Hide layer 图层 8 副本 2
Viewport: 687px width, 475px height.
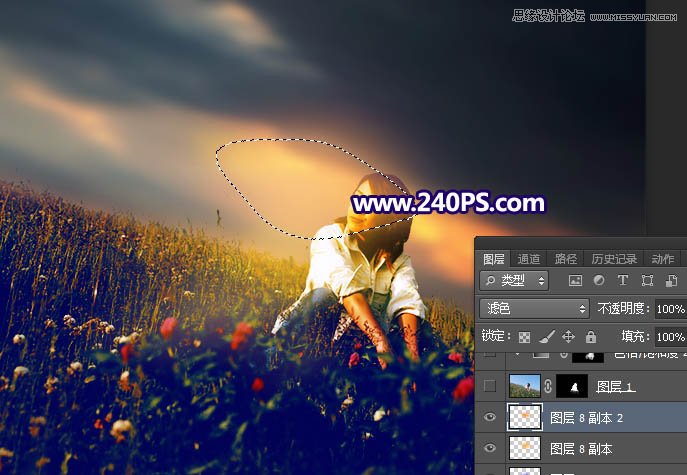489,418
